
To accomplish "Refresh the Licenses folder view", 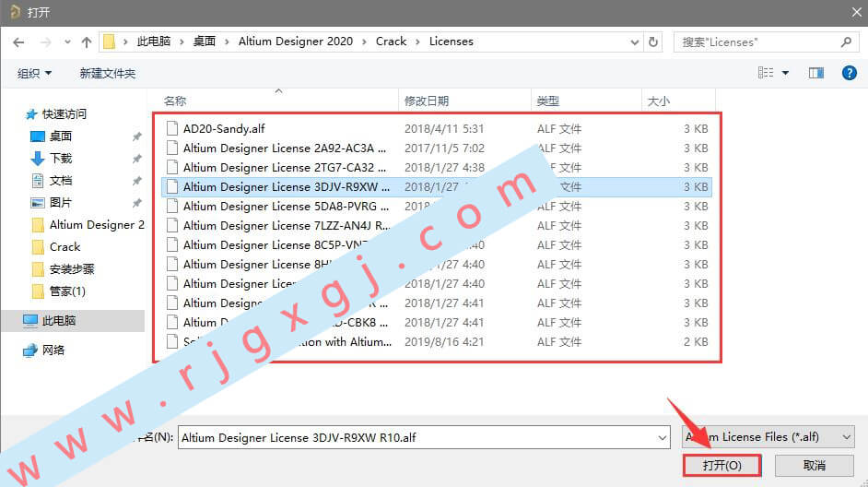I will tap(653, 42).
